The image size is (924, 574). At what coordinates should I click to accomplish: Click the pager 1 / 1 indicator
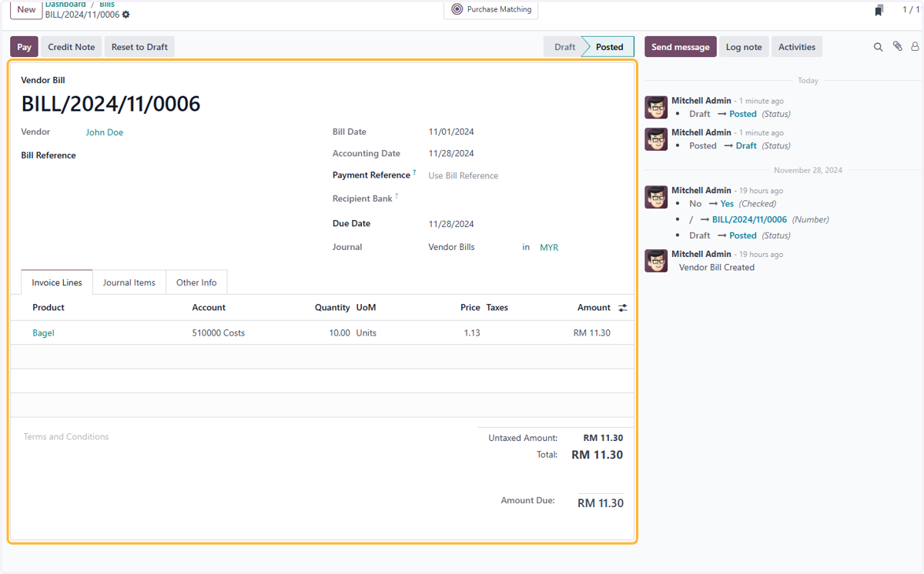(910, 10)
